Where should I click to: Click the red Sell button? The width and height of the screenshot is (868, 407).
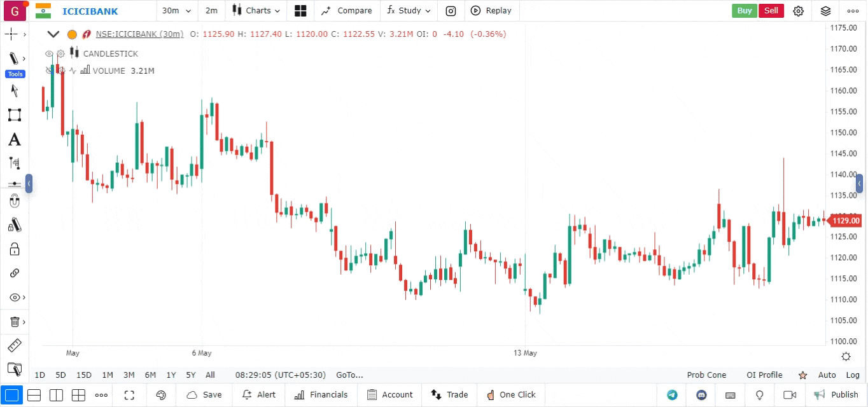pyautogui.click(x=771, y=11)
